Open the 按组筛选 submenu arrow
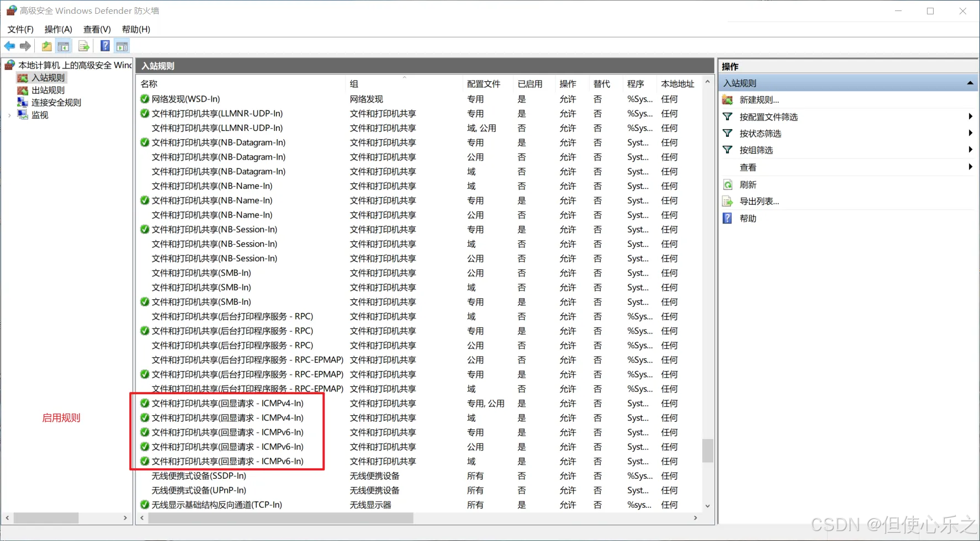The height and width of the screenshot is (541, 980). tap(970, 150)
